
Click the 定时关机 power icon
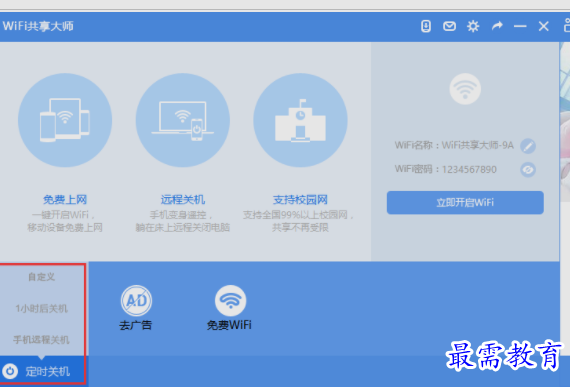[10, 371]
